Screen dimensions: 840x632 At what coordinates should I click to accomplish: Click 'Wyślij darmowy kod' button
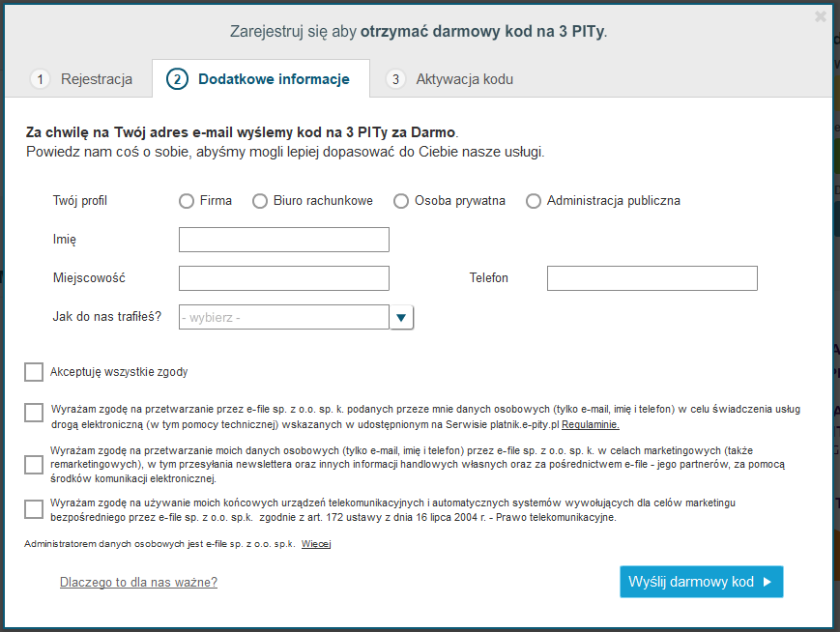(x=701, y=582)
